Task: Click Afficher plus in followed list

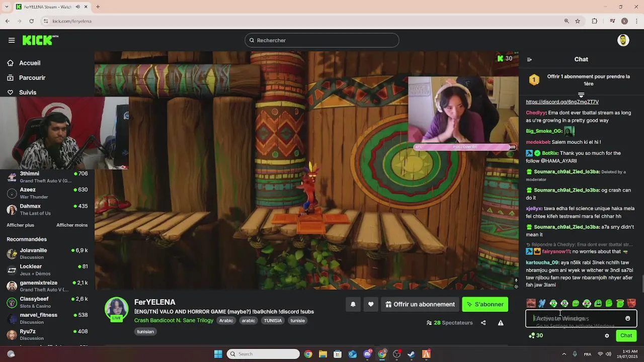Action: (20, 225)
